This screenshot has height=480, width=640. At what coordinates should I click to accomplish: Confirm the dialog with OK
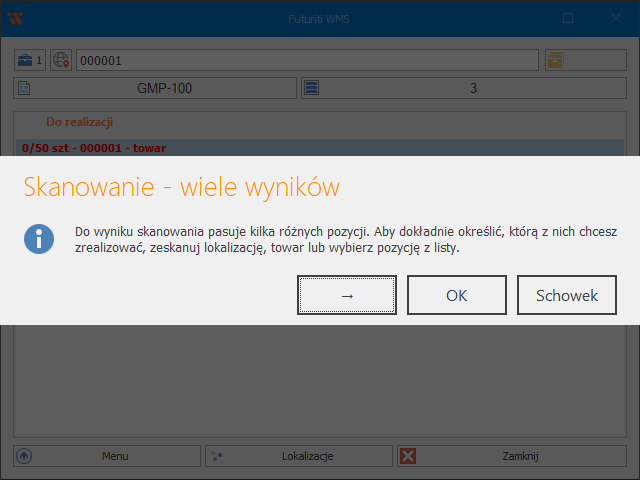[457, 295]
